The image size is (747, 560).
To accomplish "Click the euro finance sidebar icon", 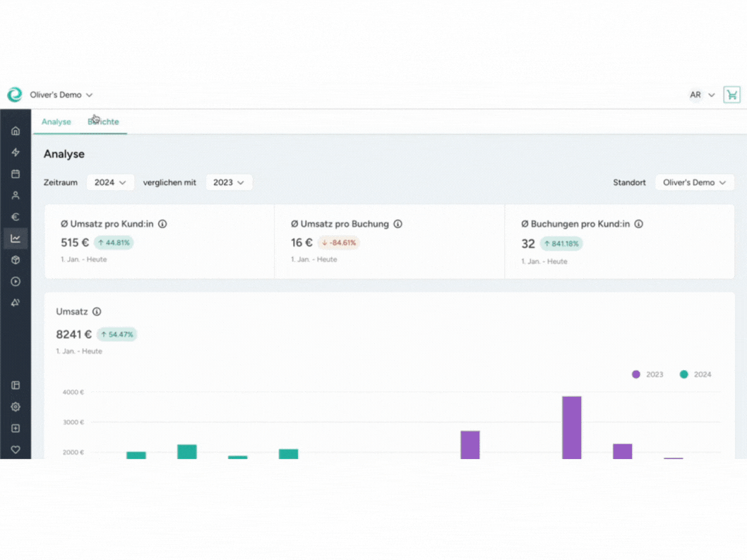I will click(16, 217).
